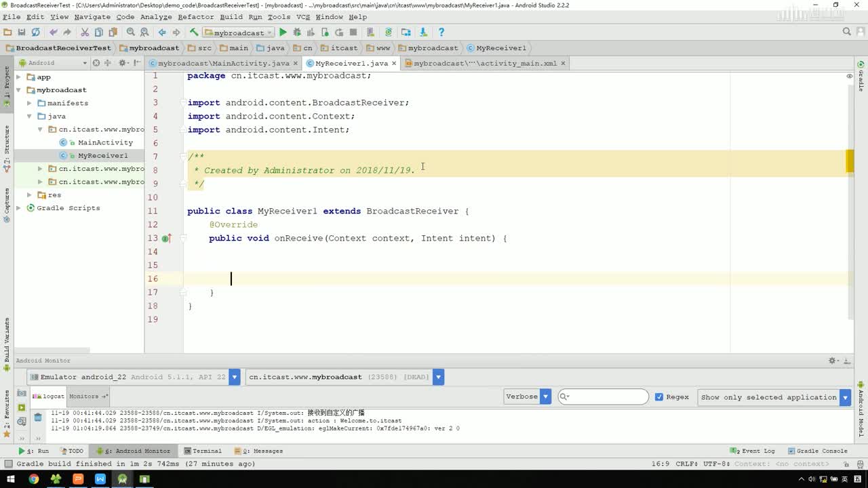The width and height of the screenshot is (868, 488).
Task: Click the Windows Start button
Action: click(x=11, y=479)
